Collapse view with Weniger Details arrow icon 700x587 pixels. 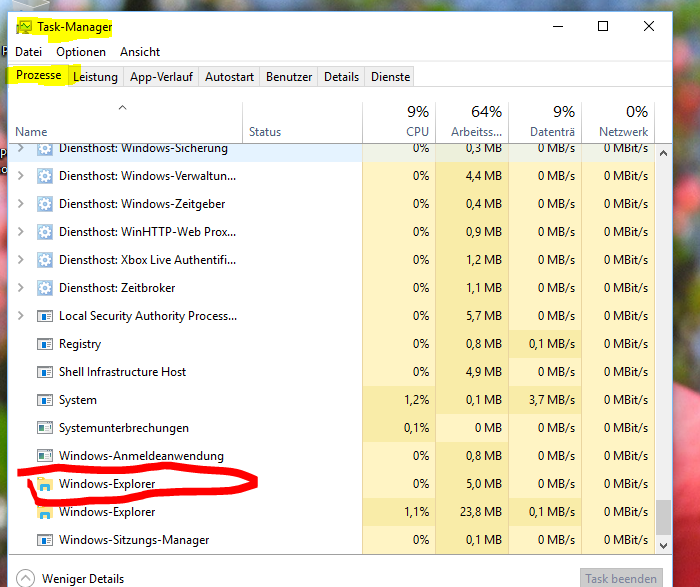[25, 579]
